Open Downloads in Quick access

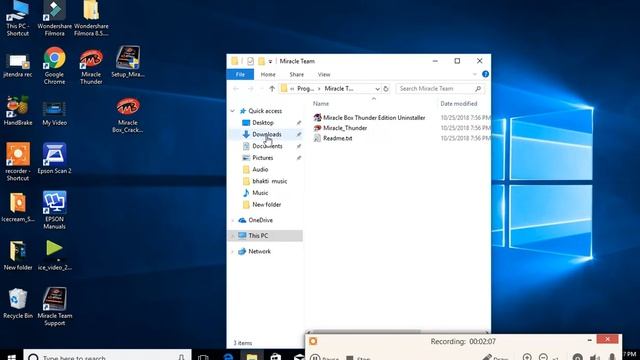[x=267, y=134]
